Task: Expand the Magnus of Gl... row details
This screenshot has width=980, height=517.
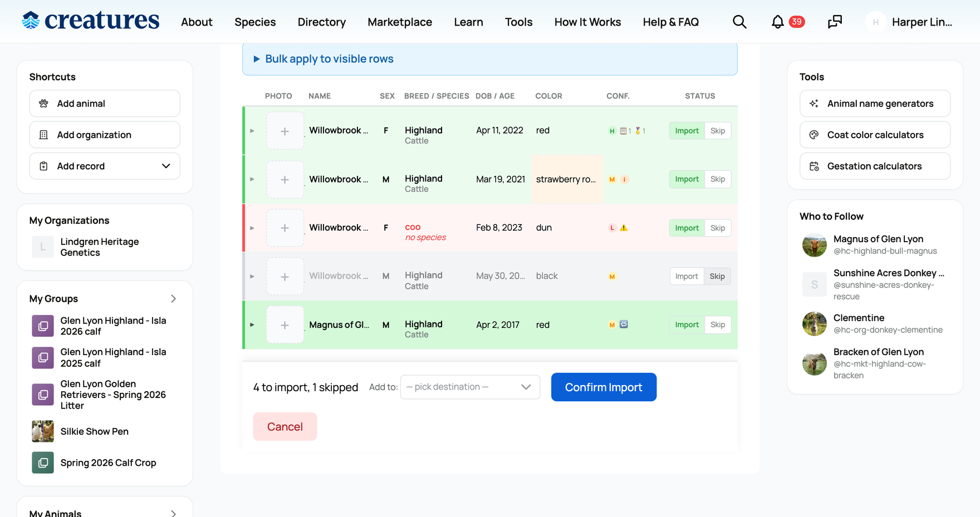Action: (252, 324)
